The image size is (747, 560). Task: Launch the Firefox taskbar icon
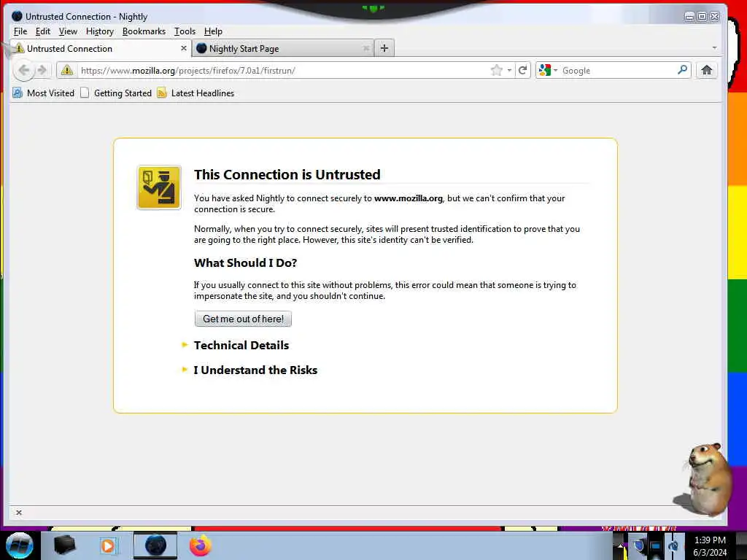coord(201,545)
